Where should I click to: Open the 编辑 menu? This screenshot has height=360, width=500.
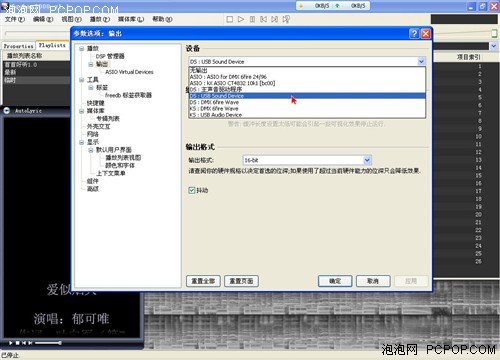tap(43, 19)
